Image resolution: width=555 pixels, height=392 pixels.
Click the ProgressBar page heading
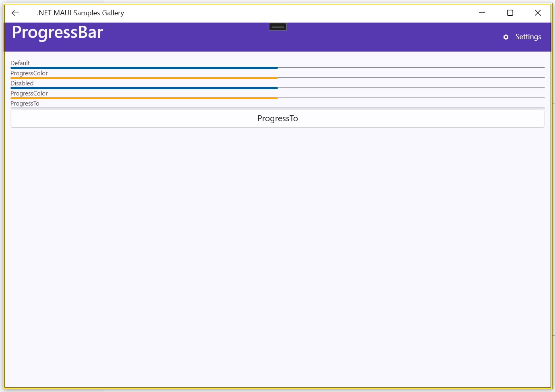[58, 32]
